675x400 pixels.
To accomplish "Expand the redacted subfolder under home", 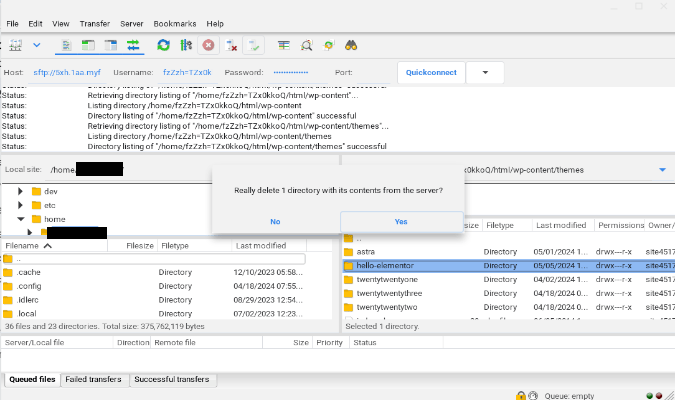I will [x=30, y=232].
